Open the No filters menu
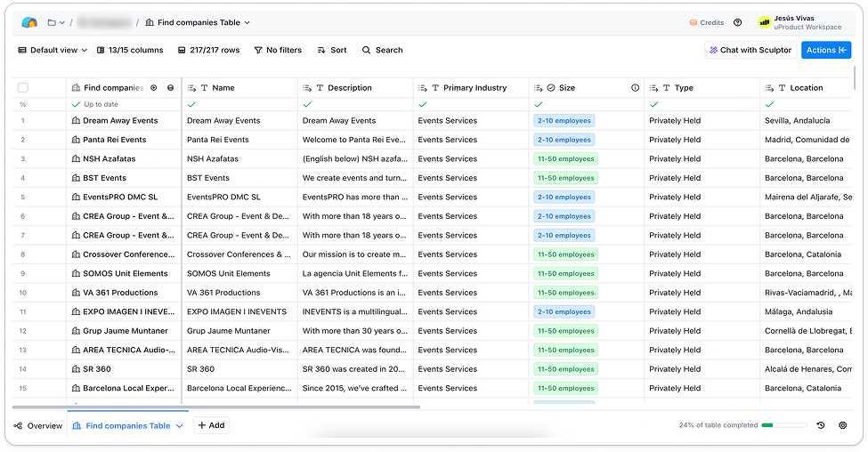The height and width of the screenshot is (452, 868). click(278, 50)
